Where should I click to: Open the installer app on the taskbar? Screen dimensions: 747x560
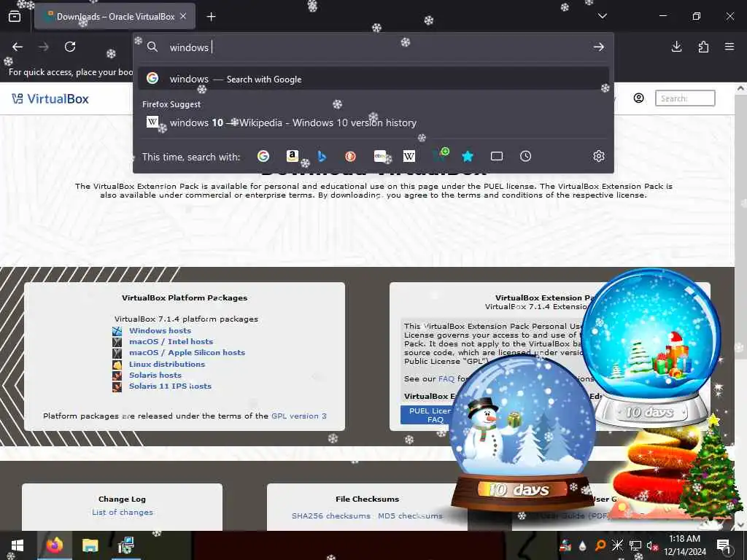click(x=125, y=545)
